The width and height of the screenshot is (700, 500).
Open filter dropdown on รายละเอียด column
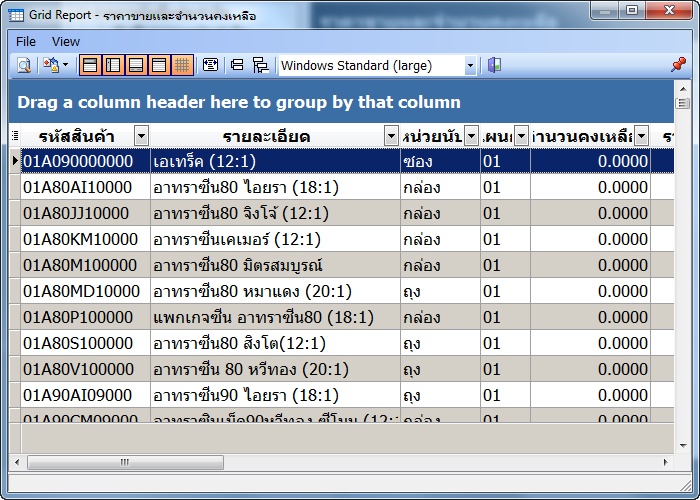[391, 136]
